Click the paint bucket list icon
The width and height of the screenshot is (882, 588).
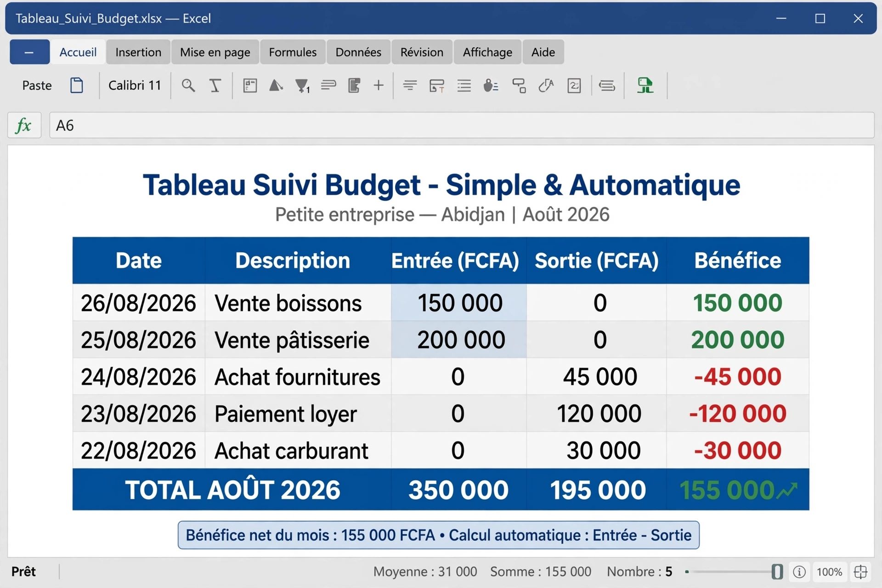[x=491, y=85]
